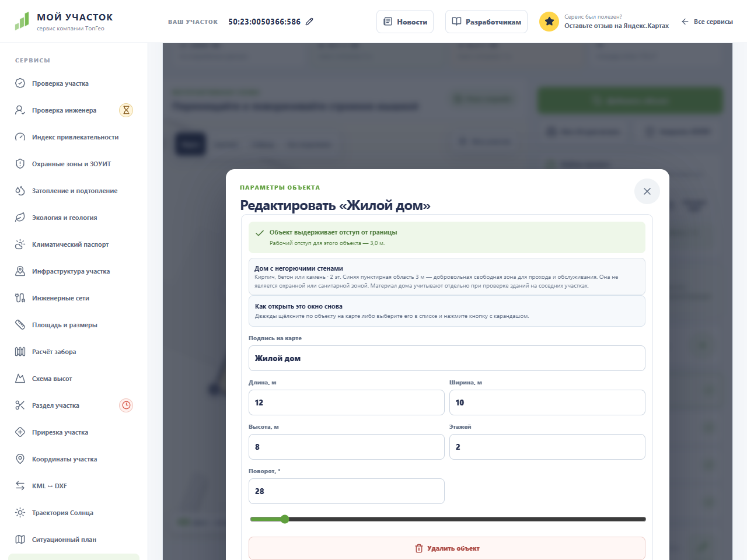Click the Поворот degrees input field
The height and width of the screenshot is (560, 747).
pos(347,491)
